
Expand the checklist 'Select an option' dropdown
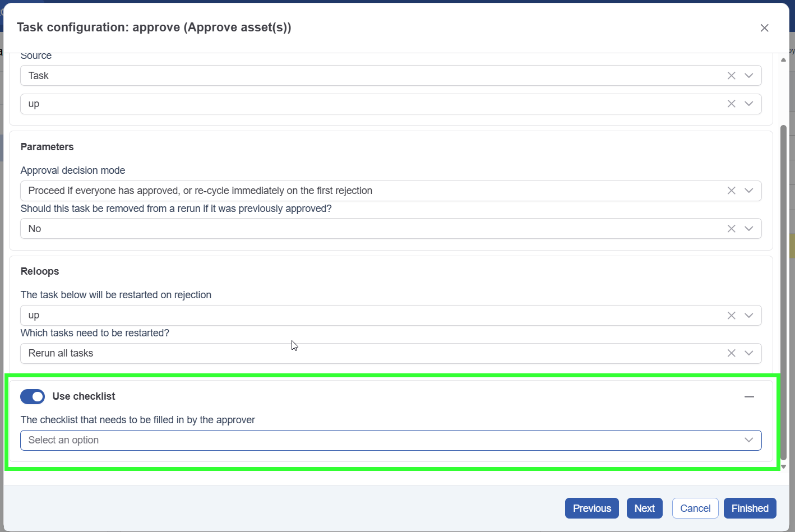click(x=748, y=440)
